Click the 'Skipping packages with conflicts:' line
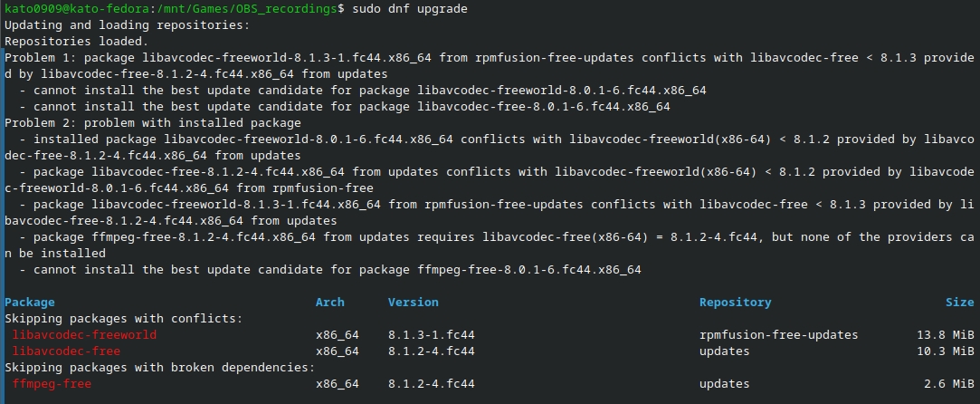 point(124,319)
